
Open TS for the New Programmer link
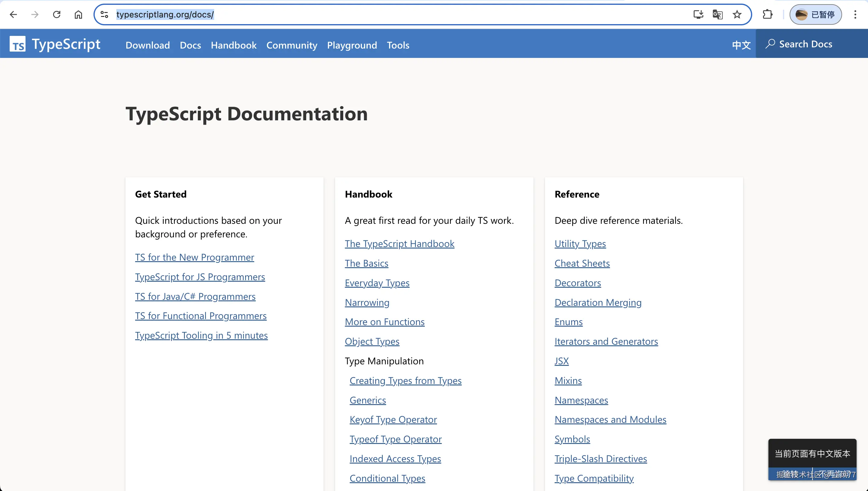194,257
